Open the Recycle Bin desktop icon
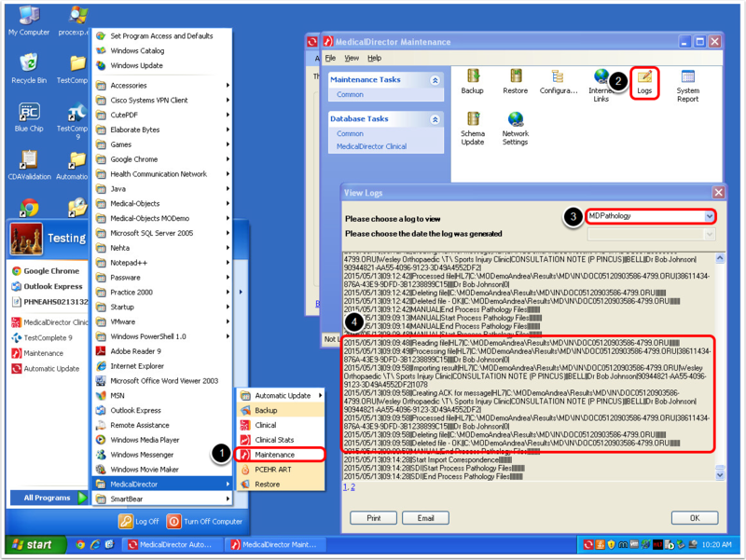The width and height of the screenshot is (746, 560). pos(29,68)
